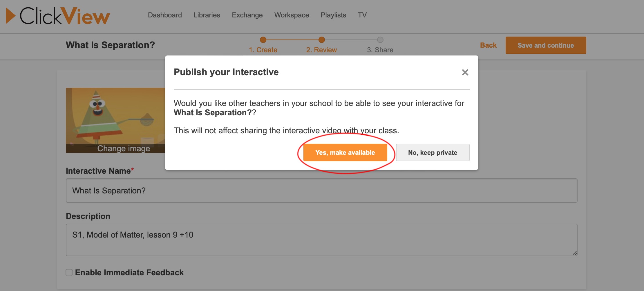Jump to the Share step circle
The height and width of the screenshot is (291, 644).
[x=380, y=40]
